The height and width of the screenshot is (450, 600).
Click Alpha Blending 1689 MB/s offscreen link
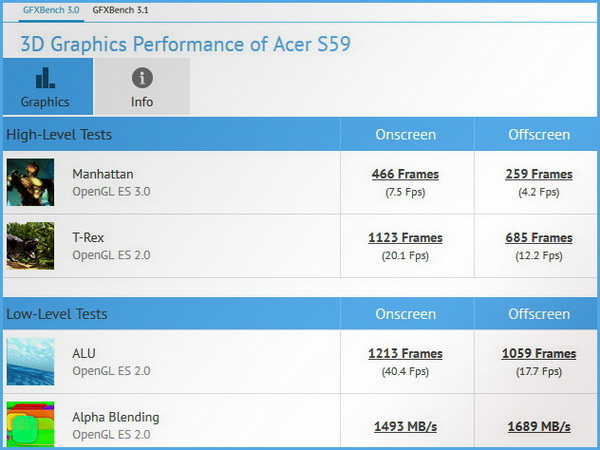[539, 427]
